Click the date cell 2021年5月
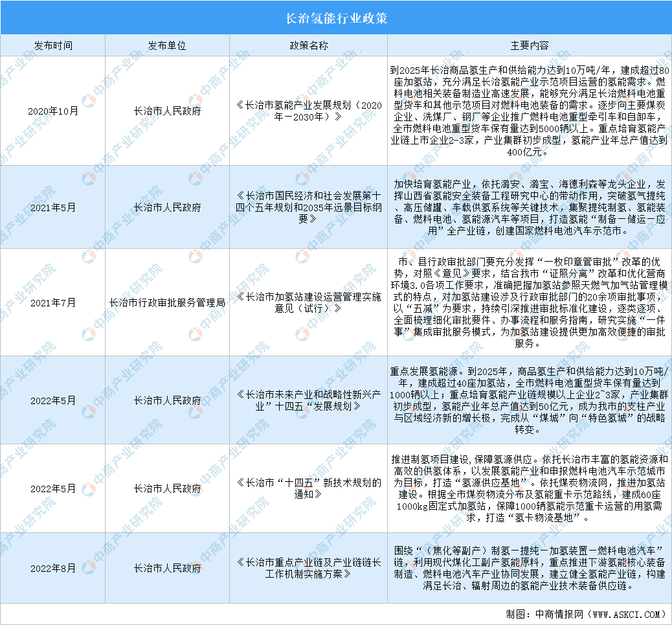 point(52,207)
